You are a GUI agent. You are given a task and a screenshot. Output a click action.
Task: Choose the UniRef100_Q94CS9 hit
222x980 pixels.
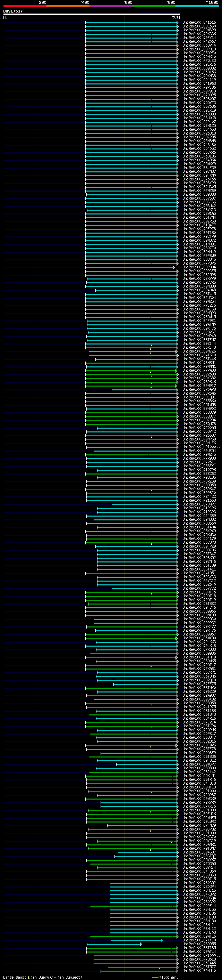(199, 309)
